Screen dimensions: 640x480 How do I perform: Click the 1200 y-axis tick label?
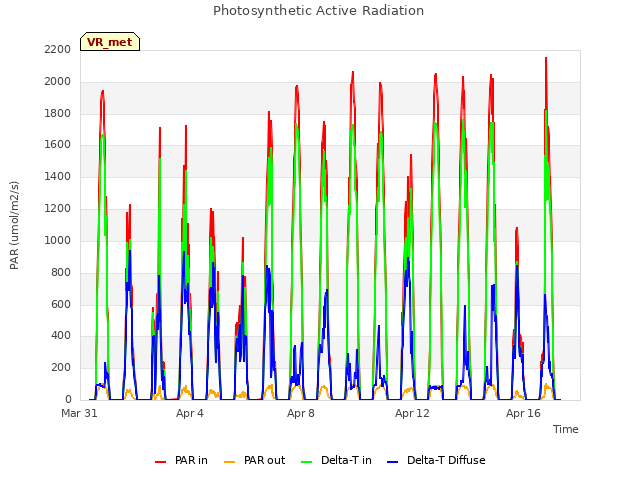pyautogui.click(x=58, y=209)
